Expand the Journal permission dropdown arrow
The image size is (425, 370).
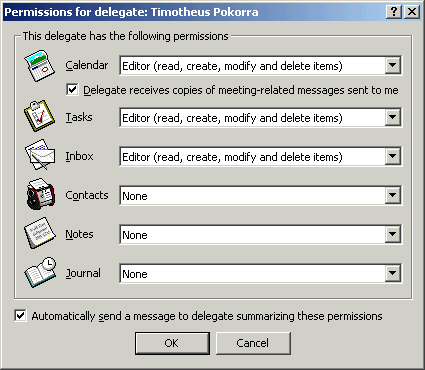coord(393,273)
